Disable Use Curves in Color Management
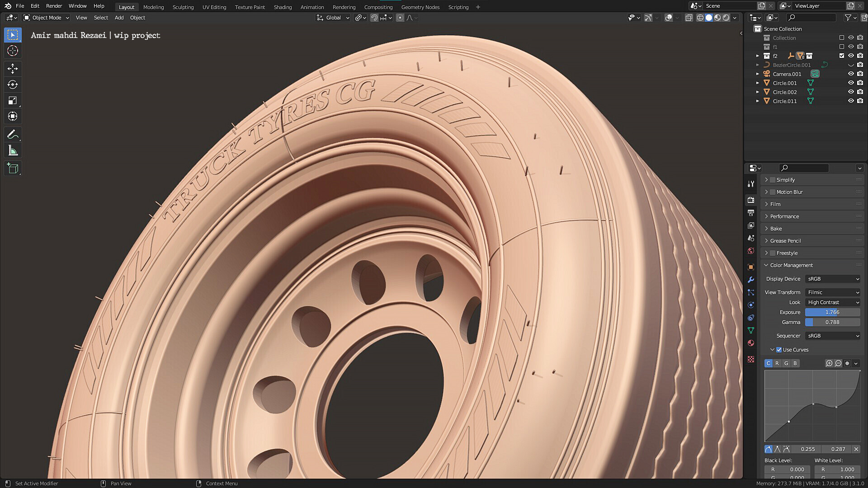The width and height of the screenshot is (868, 488). point(778,349)
